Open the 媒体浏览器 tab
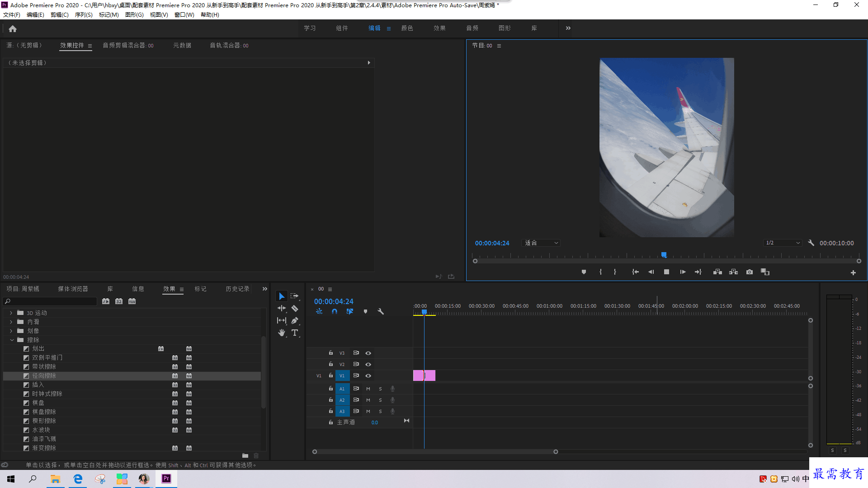This screenshot has width=868, height=488. click(73, 289)
